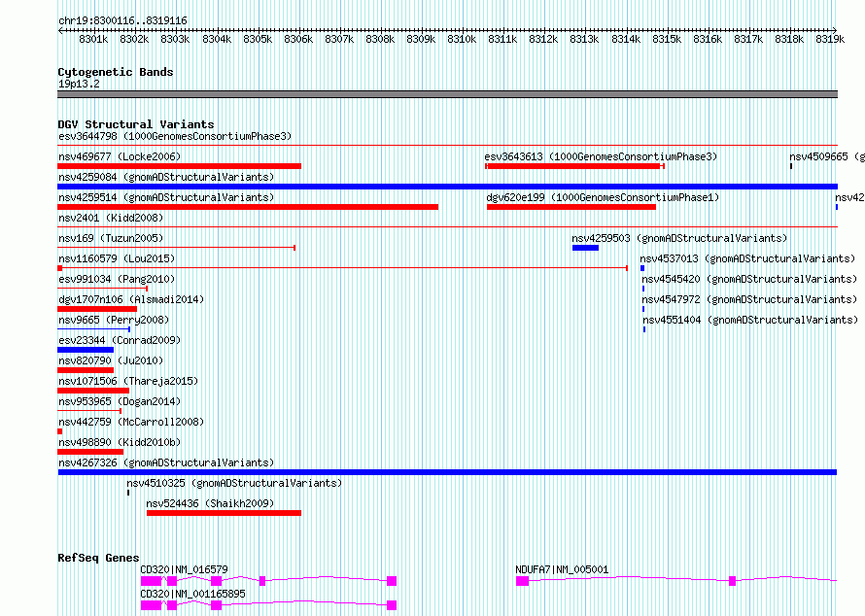This screenshot has width=865, height=616.
Task: Click the esv3644798 variant label
Action: (x=175, y=136)
